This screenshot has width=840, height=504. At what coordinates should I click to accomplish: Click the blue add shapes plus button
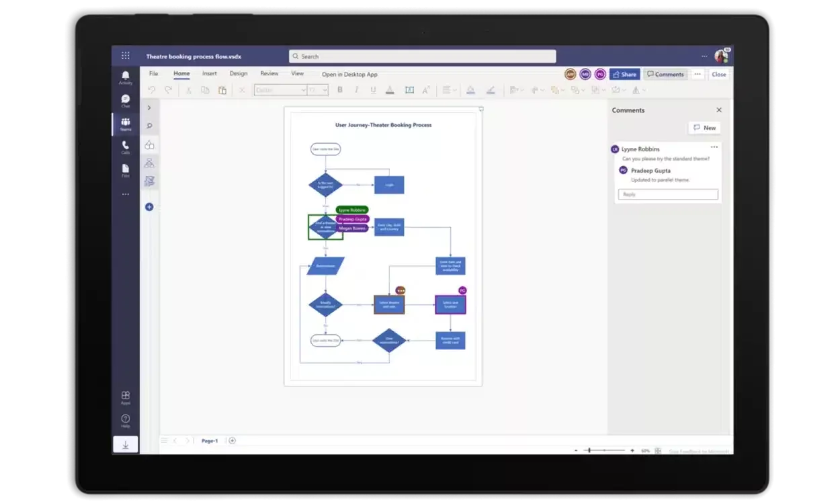pyautogui.click(x=149, y=207)
